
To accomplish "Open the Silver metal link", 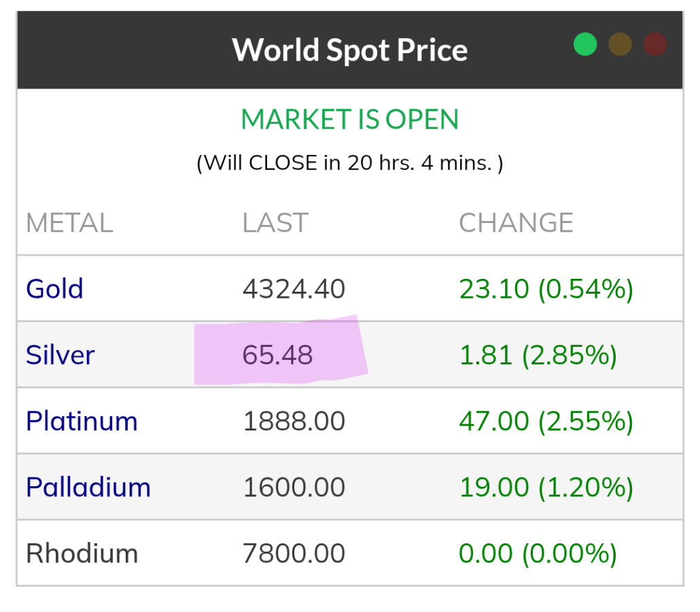I will pos(60,355).
